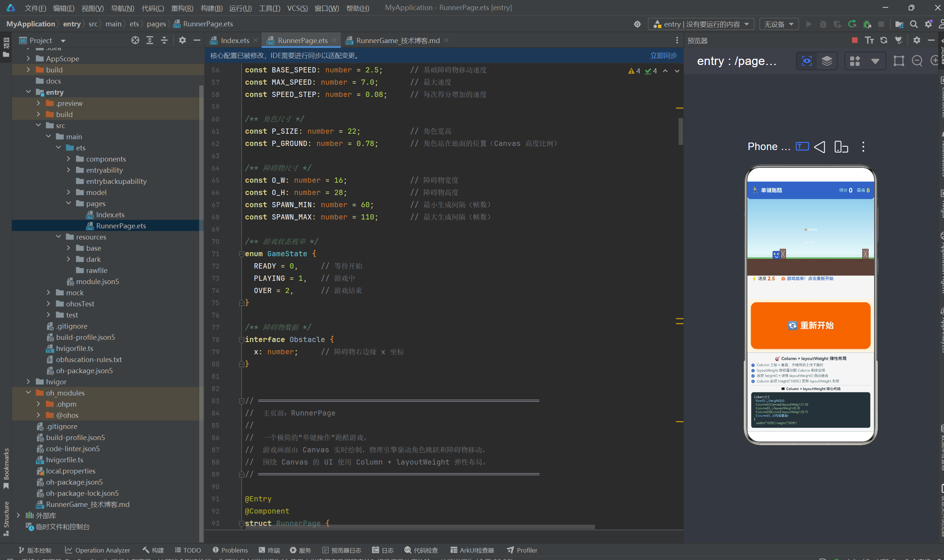Click the attach debugger to process icon
This screenshot has height=560, width=944.
867,24
